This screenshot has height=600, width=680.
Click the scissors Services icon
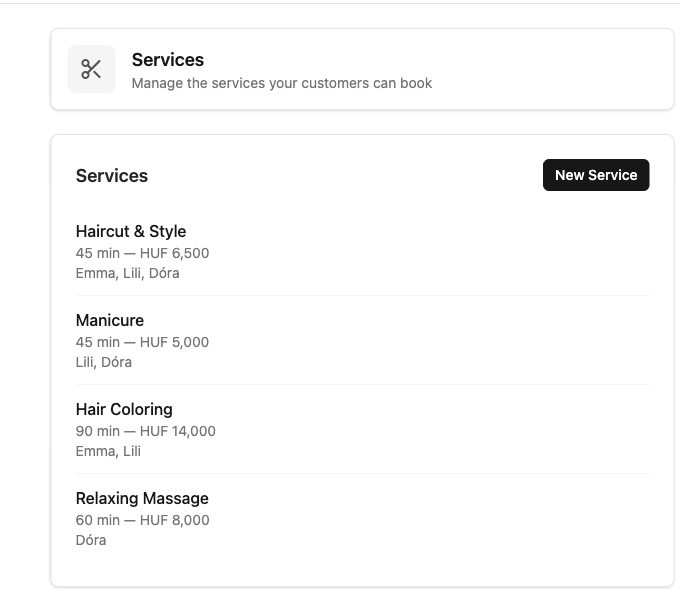[x=91, y=69]
